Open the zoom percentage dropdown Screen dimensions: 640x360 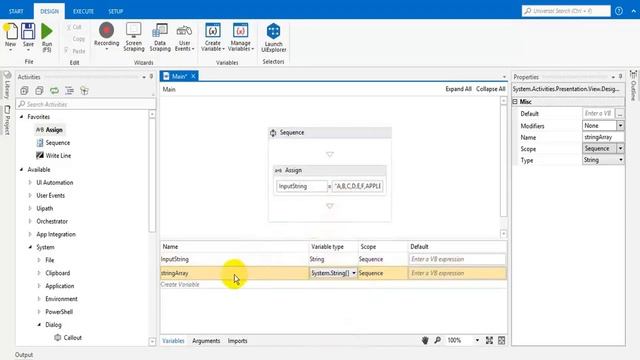477,340
